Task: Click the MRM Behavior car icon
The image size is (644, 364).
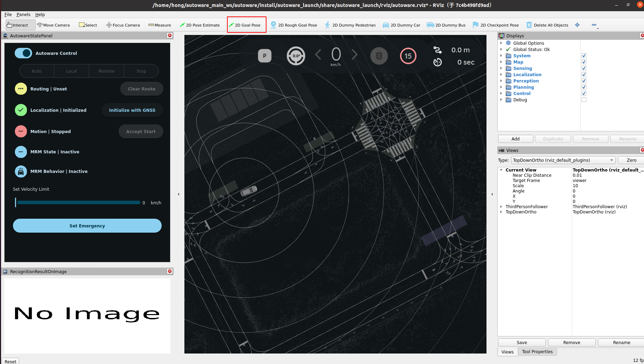Action: [x=21, y=171]
